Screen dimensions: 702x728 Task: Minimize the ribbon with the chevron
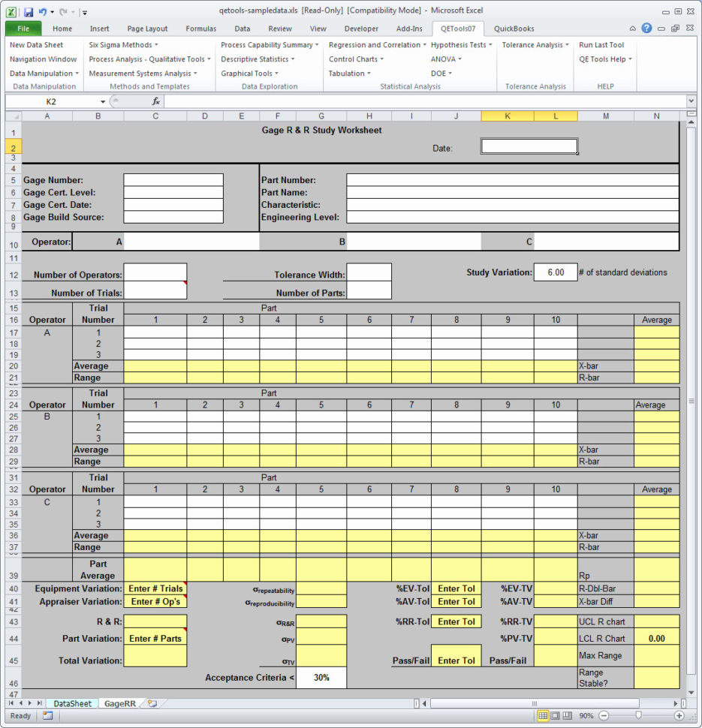(x=633, y=28)
